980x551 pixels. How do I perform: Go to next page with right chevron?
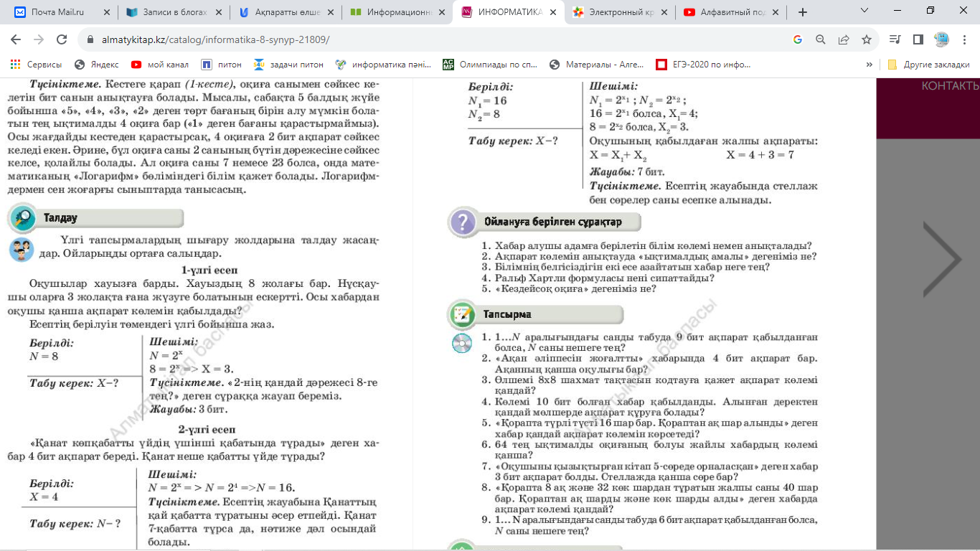[942, 259]
